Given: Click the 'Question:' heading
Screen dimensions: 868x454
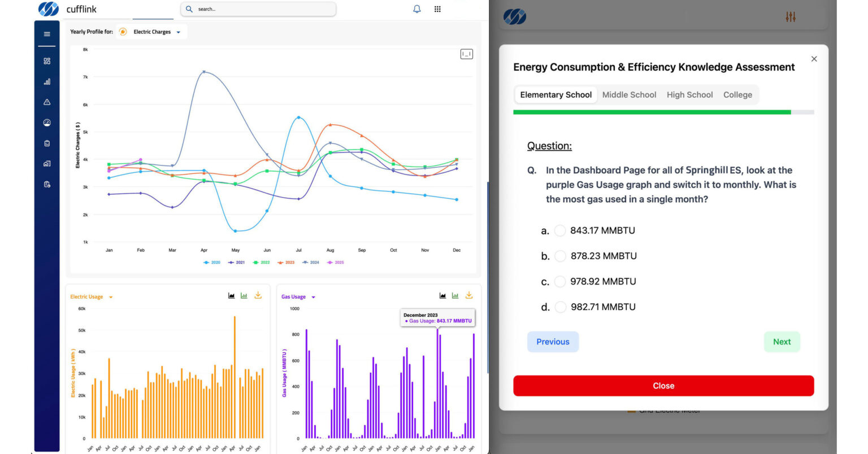Looking at the screenshot, I should tap(549, 146).
